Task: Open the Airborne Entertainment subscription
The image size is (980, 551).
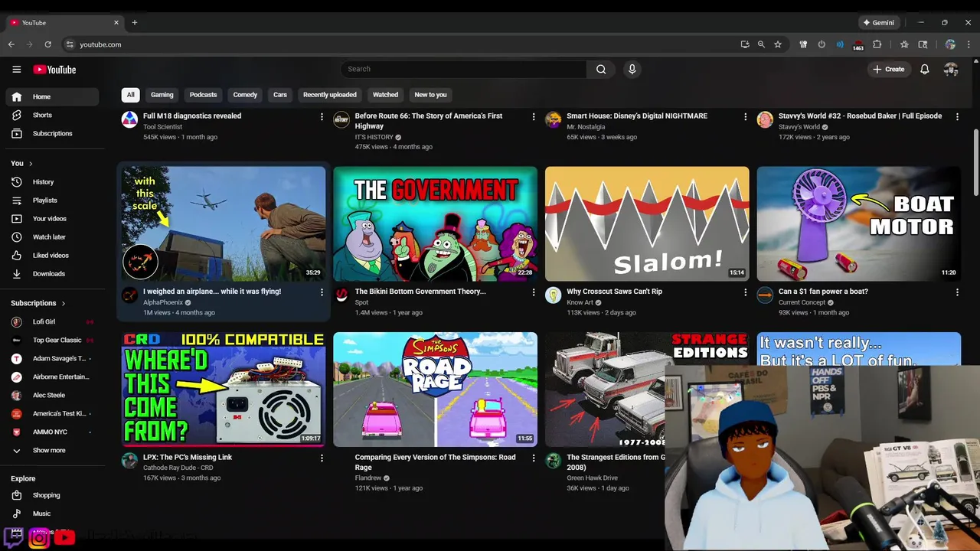Action: [x=52, y=377]
